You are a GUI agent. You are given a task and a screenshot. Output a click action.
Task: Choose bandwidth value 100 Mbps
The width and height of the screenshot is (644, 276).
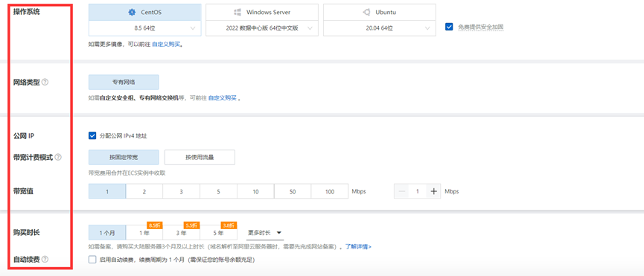pyautogui.click(x=329, y=191)
